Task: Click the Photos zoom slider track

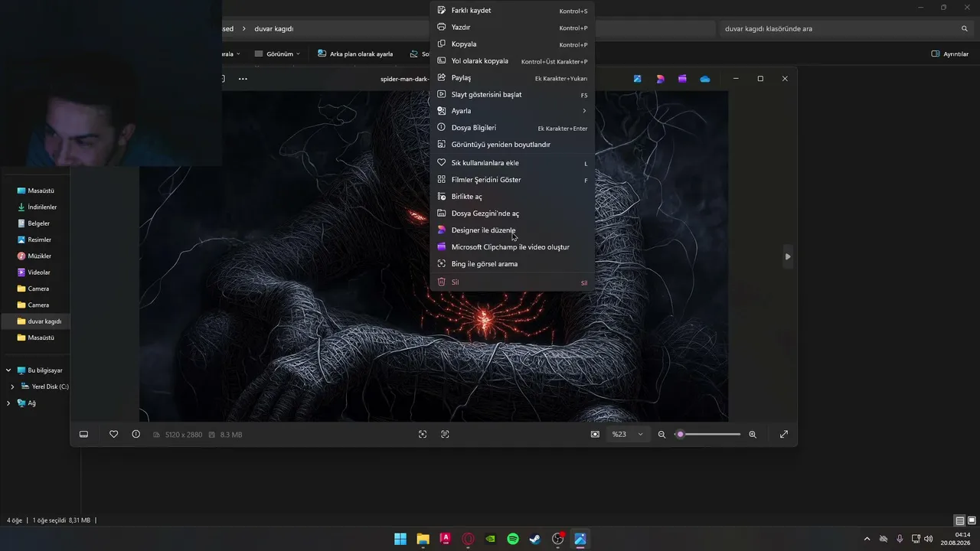Action: point(708,435)
